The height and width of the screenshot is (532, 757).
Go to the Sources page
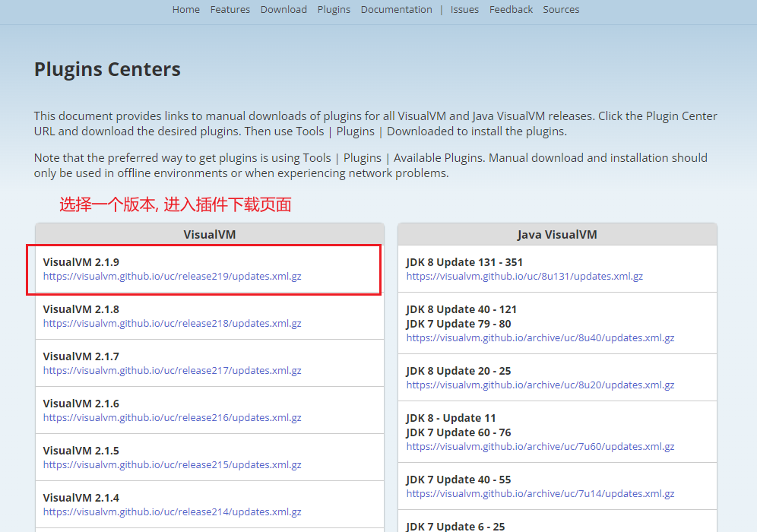(x=561, y=10)
